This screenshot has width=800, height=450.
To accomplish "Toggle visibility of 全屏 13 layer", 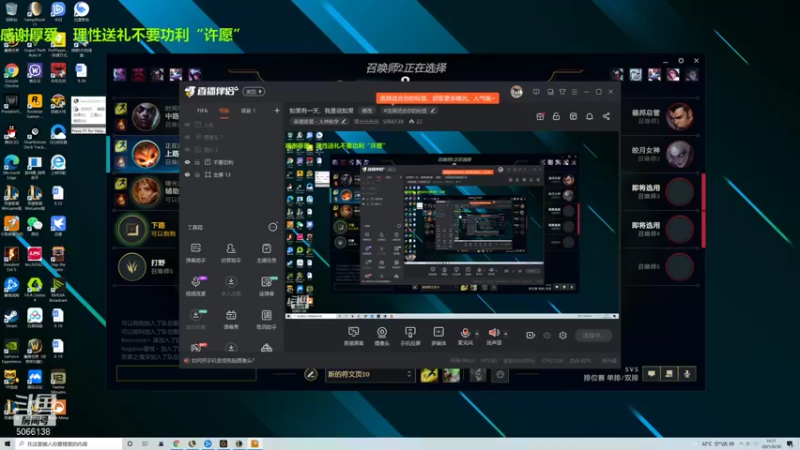I will (187, 174).
